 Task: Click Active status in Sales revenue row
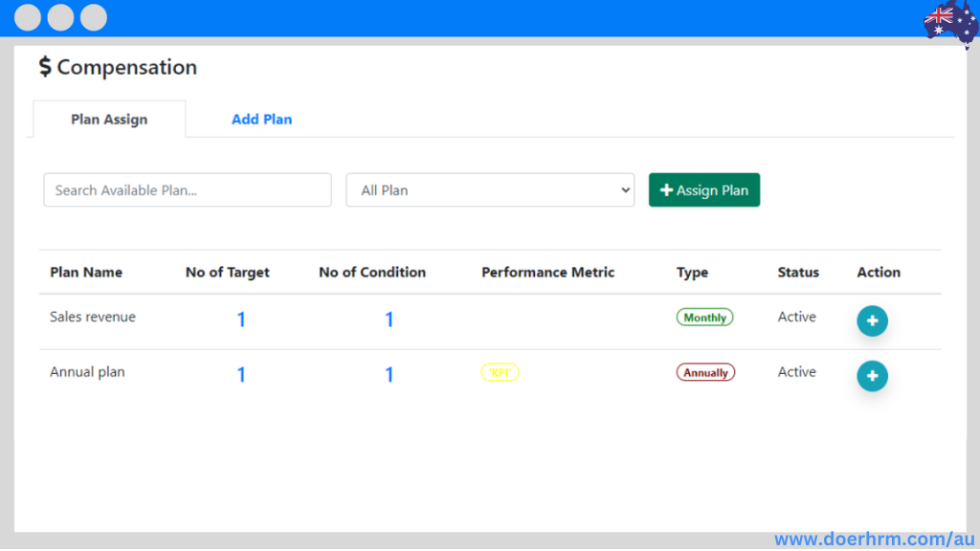point(797,317)
